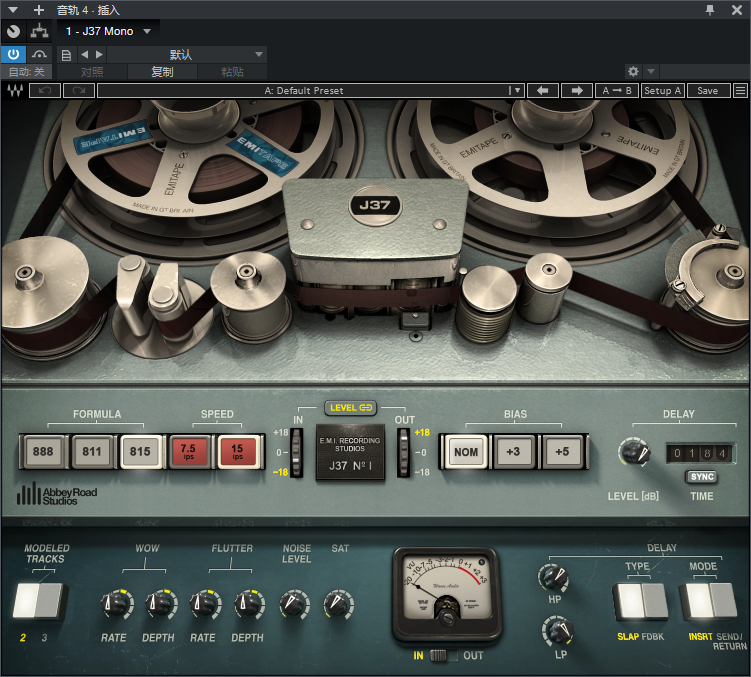Expand the arrow beside the gear icon
Viewport: 751px width, 677px height.
[651, 71]
